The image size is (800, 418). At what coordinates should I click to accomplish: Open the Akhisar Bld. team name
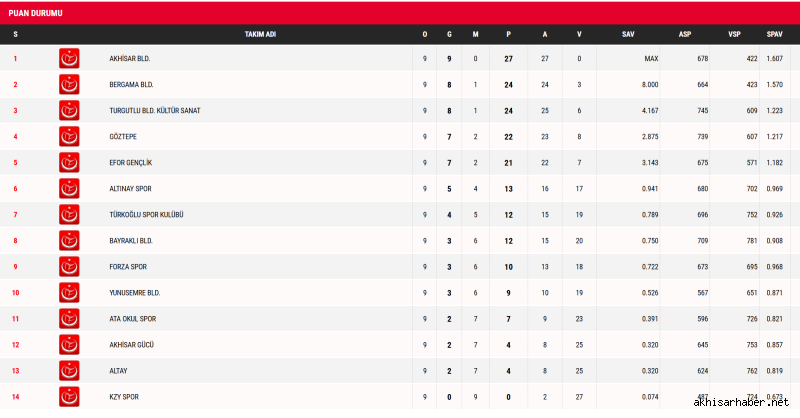(x=130, y=59)
